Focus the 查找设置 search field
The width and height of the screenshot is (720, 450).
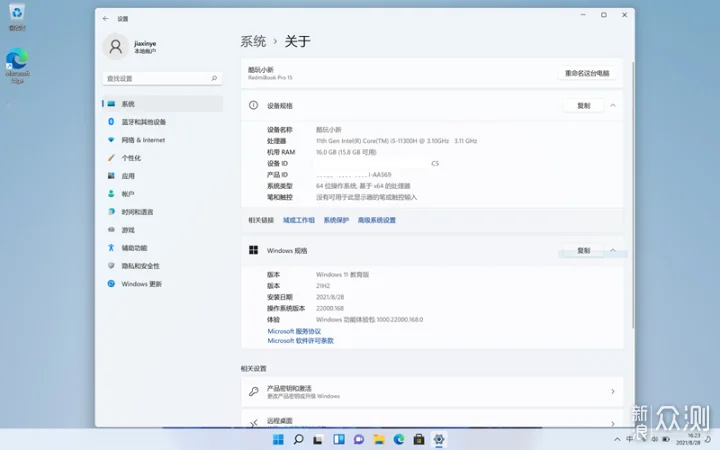(x=162, y=79)
